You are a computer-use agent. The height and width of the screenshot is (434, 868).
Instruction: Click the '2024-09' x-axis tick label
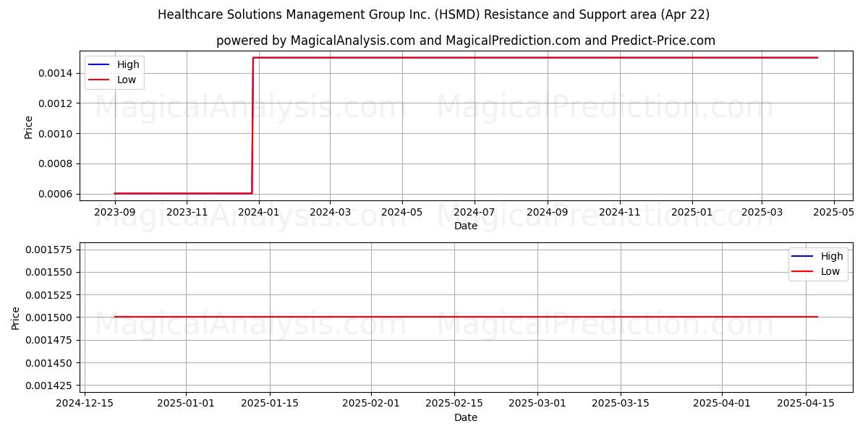coord(547,213)
